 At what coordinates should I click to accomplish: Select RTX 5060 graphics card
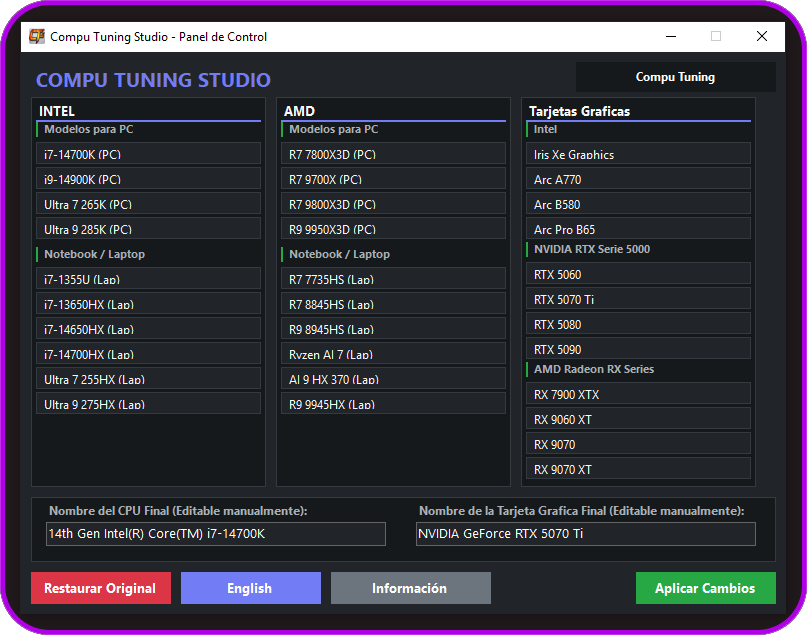(638, 273)
